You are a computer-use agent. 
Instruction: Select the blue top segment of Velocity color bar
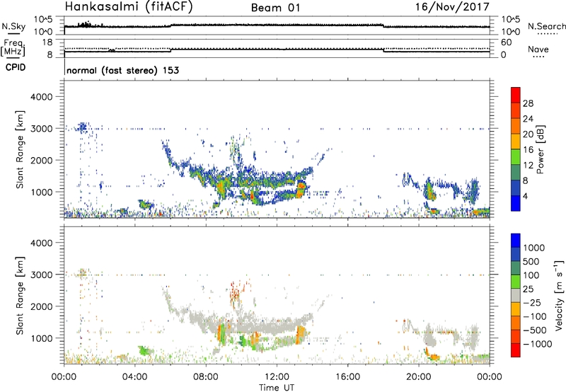coord(516,241)
